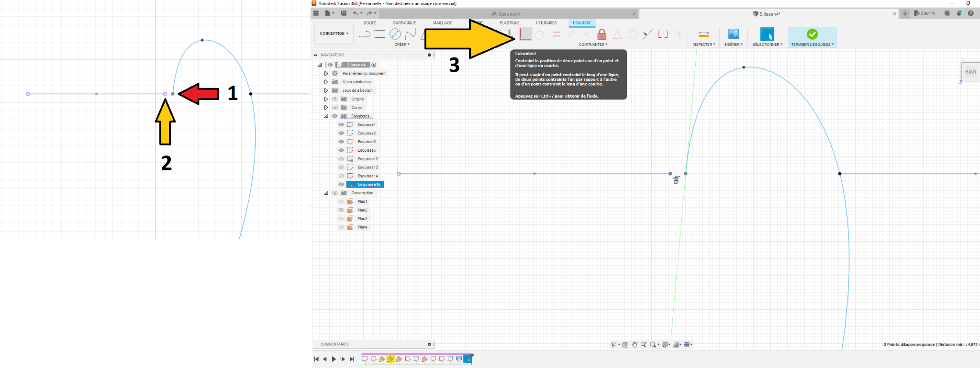
Task: Apply the Parallel constraint tool
Action: 571,34
